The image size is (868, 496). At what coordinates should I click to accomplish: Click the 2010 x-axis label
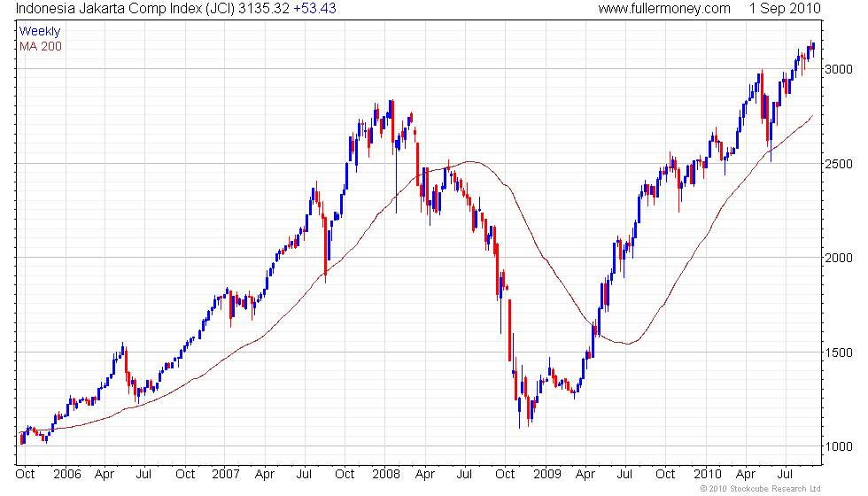coord(708,475)
